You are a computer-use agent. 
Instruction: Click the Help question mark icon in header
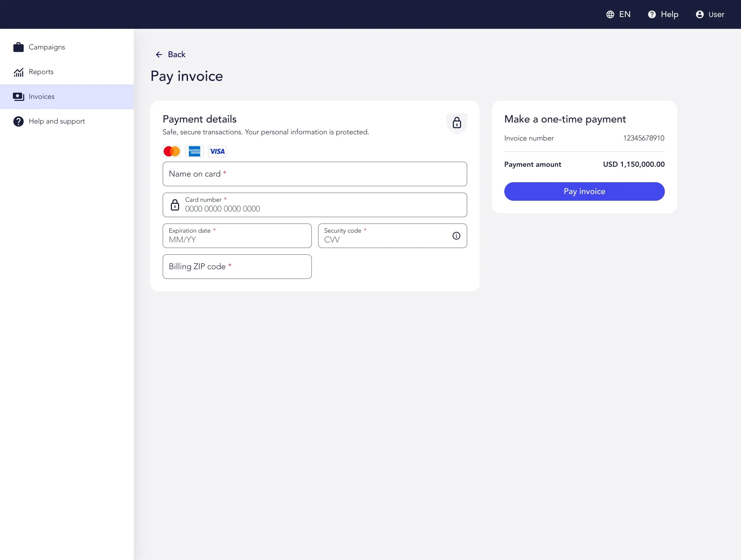652,14
